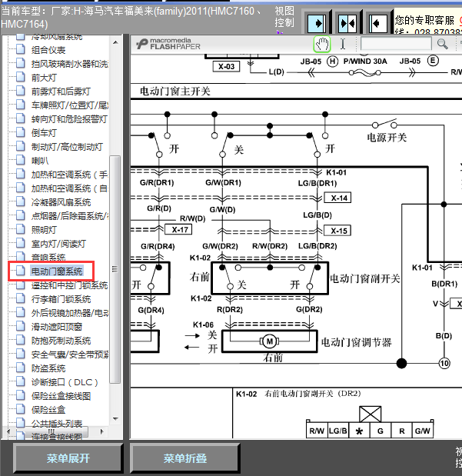The width and height of the screenshot is (462, 476).
Task: Select 电动门窗系统 tree item
Action: click(x=57, y=271)
